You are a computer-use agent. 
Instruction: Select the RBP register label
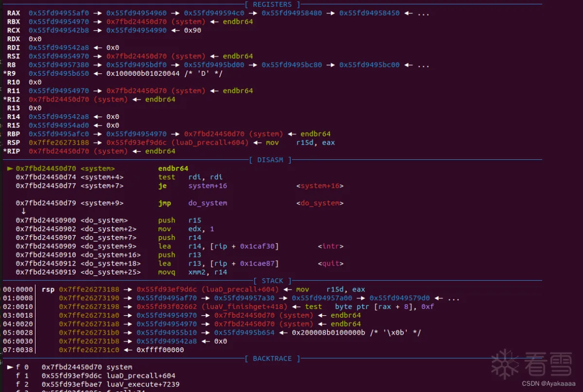coord(14,134)
